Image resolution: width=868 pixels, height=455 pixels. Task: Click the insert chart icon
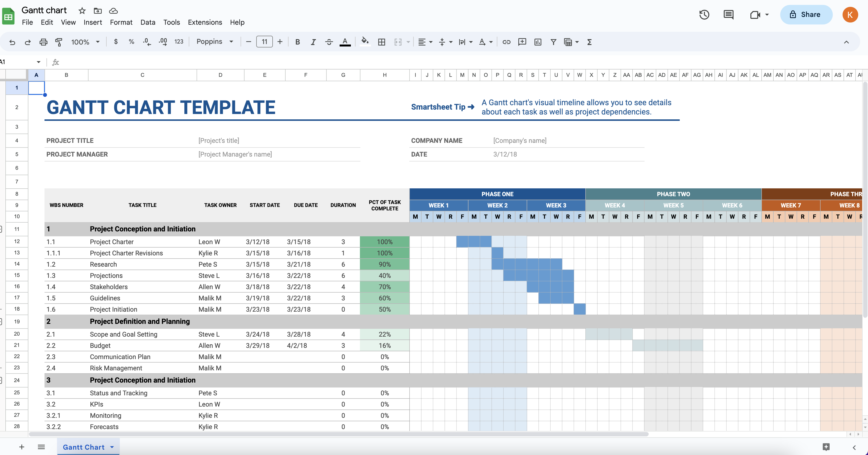538,42
